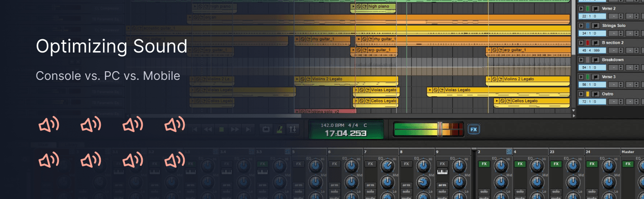Open the yellow color swatch for Outro
The width and height of the screenshot is (644, 199).
(x=588, y=94)
